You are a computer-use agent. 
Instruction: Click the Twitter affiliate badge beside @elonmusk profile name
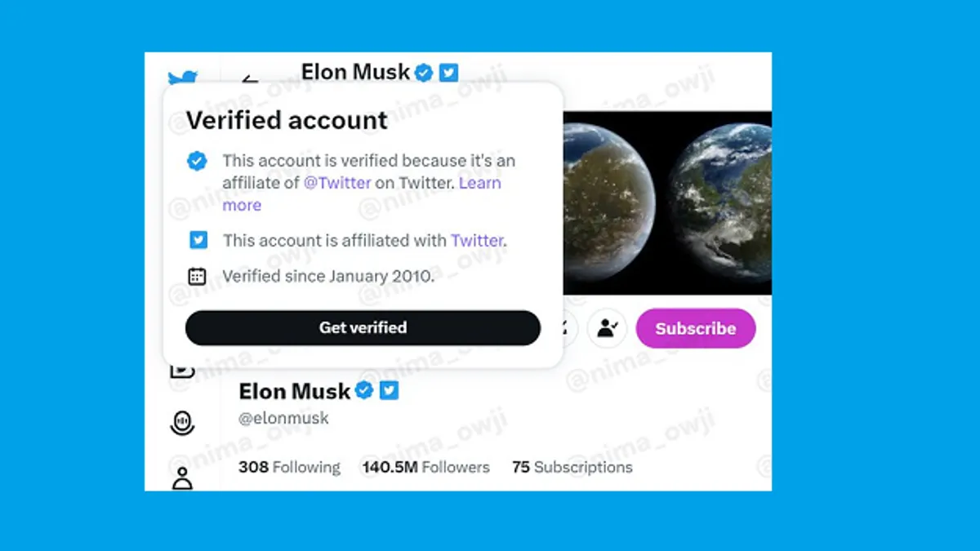coord(390,391)
